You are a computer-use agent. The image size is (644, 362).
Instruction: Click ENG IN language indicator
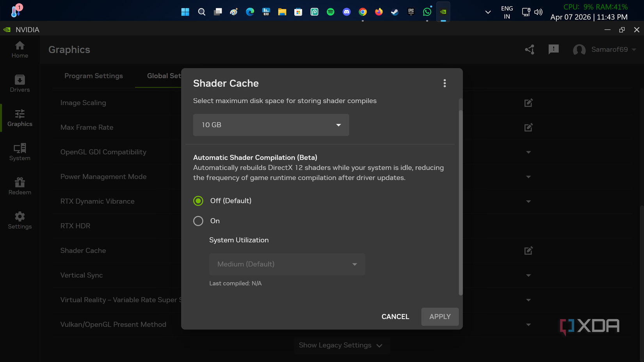(x=507, y=12)
